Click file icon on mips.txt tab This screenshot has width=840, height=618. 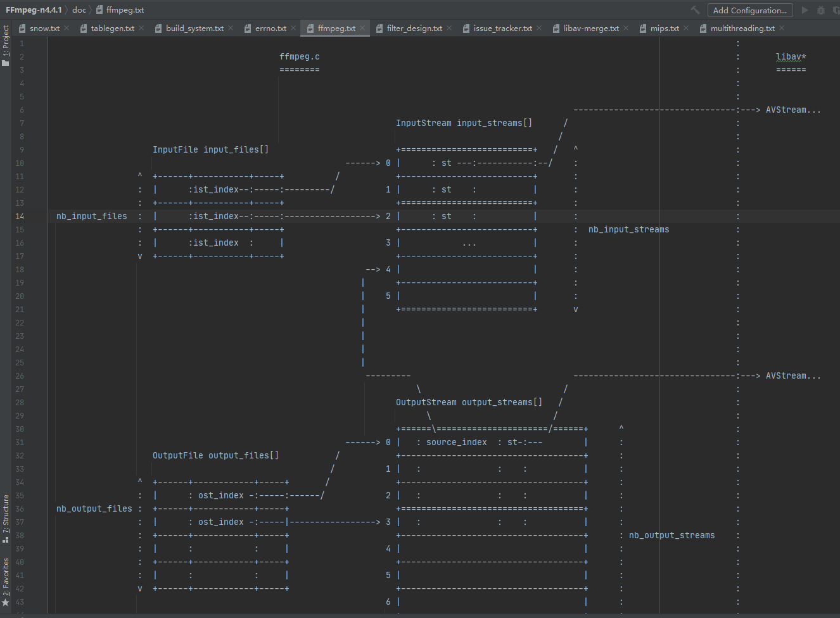pos(643,28)
